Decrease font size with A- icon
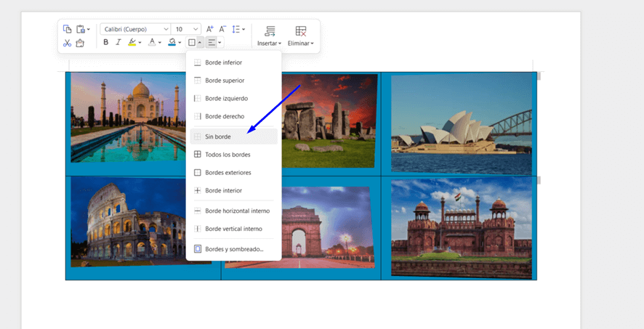This screenshot has height=329, width=644. (x=222, y=29)
